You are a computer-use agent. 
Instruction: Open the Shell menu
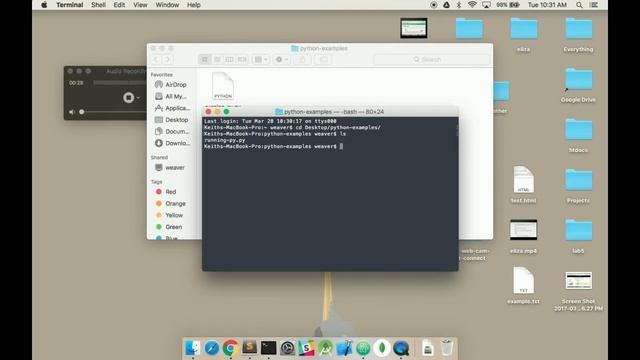98,5
